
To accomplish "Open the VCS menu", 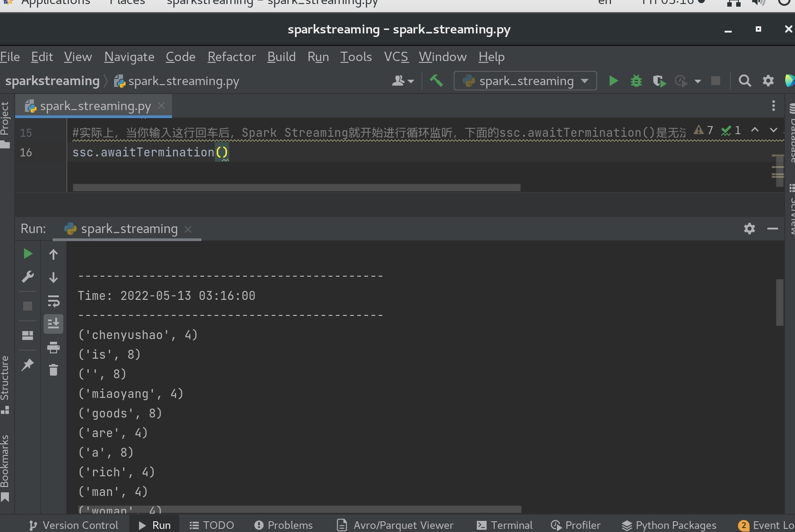I will pos(396,57).
